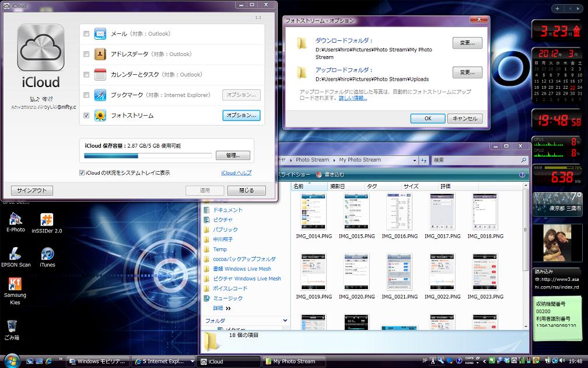The width and height of the screenshot is (588, 368).
Task: Click the sign out button in iCloud
Action: pyautogui.click(x=32, y=190)
